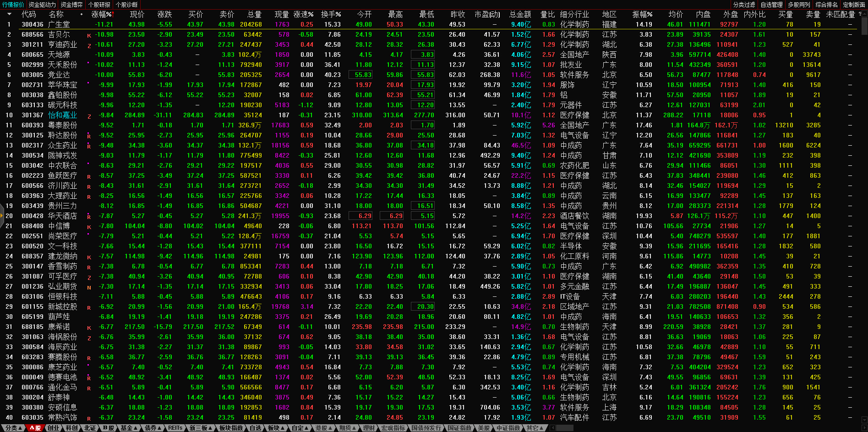Viewport: 868px width, 432px height.
Task: Switch to the 资金驱动力 tab
Action: [42, 5]
